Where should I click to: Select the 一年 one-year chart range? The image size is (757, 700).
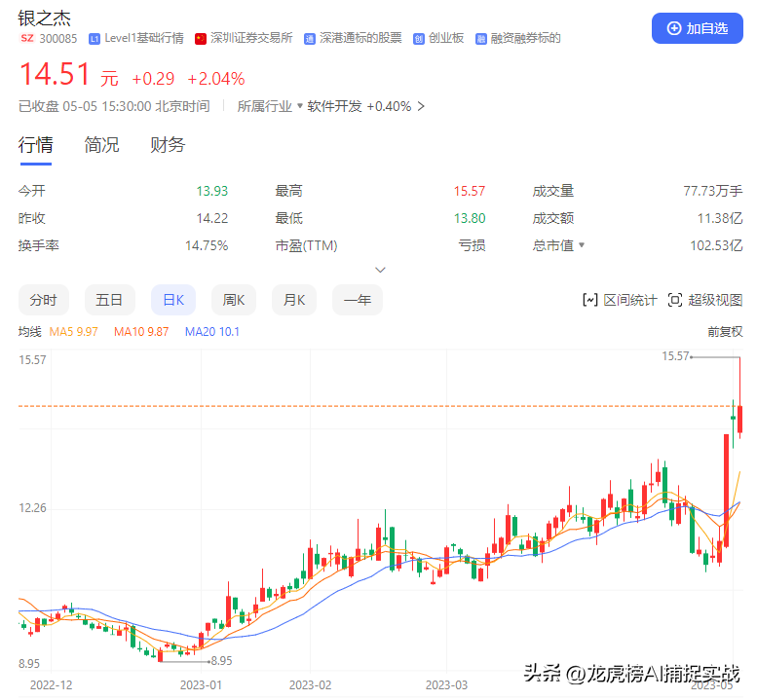pos(358,300)
